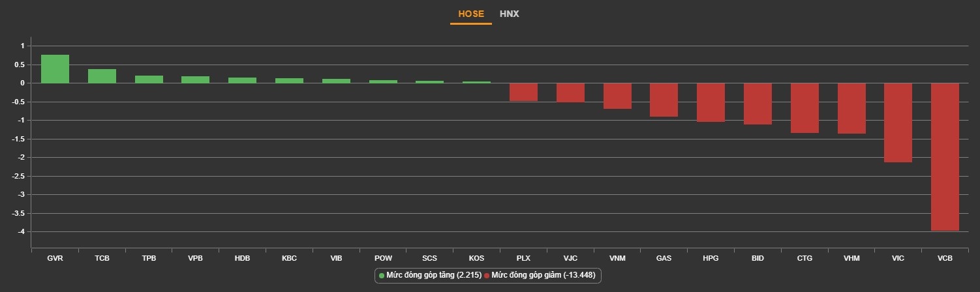Toggle the green 'Mức đóng góp tăng' legend

430,276
